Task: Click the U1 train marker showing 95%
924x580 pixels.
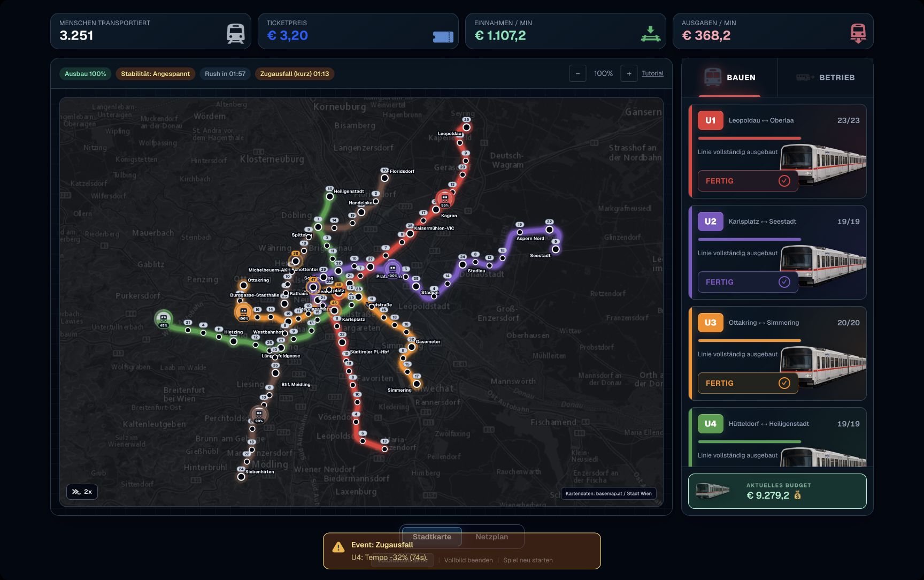Action: click(444, 199)
